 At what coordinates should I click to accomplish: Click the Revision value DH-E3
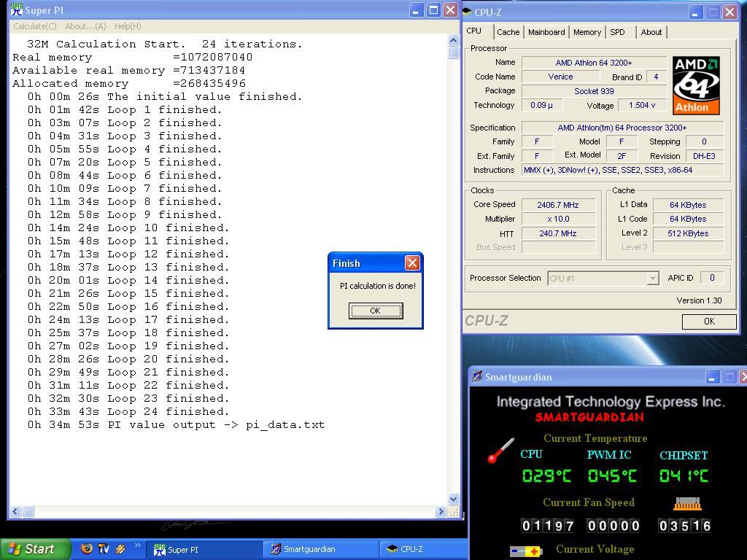click(x=704, y=156)
